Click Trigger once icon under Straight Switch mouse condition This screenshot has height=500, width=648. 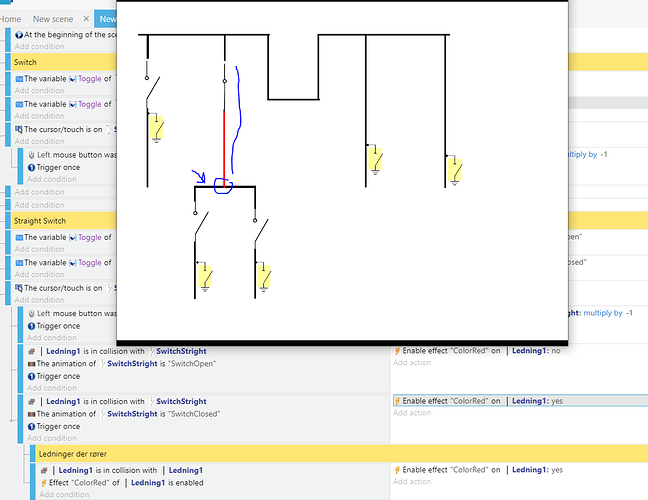31,326
